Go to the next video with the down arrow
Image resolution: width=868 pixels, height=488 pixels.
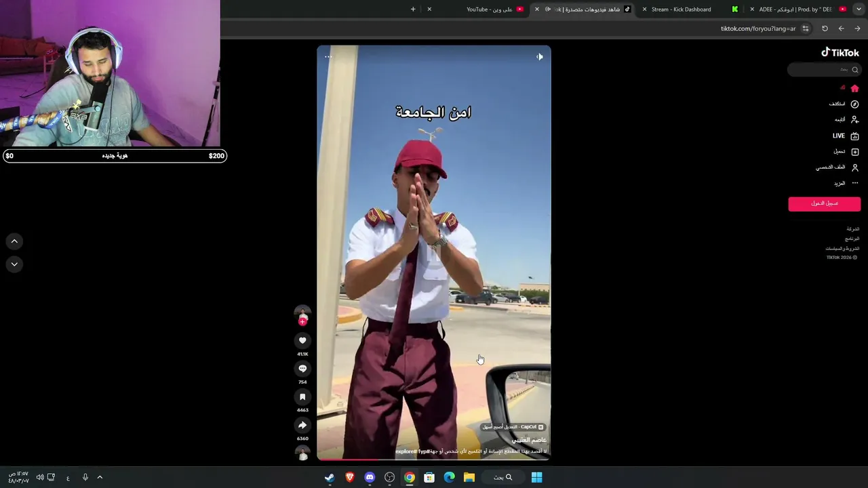point(14,264)
